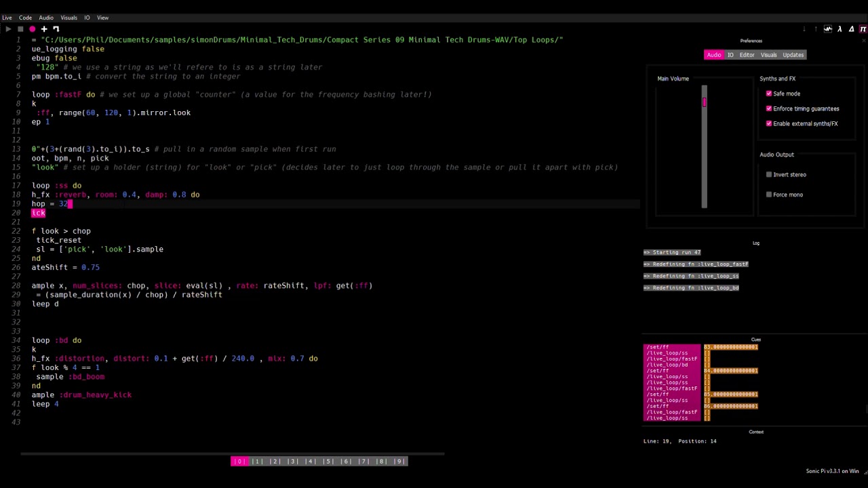
Task: Open Info with the lambda icon
Action: 840,29
